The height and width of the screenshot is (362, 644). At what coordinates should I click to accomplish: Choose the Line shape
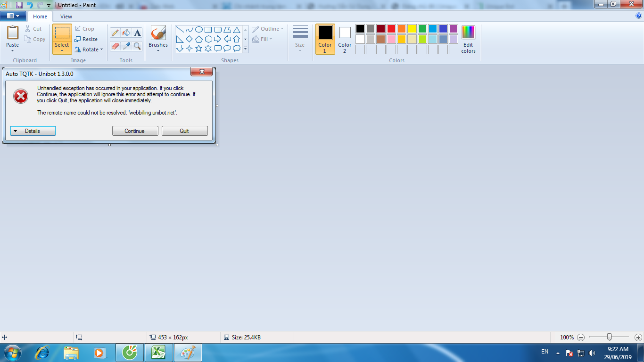180,30
